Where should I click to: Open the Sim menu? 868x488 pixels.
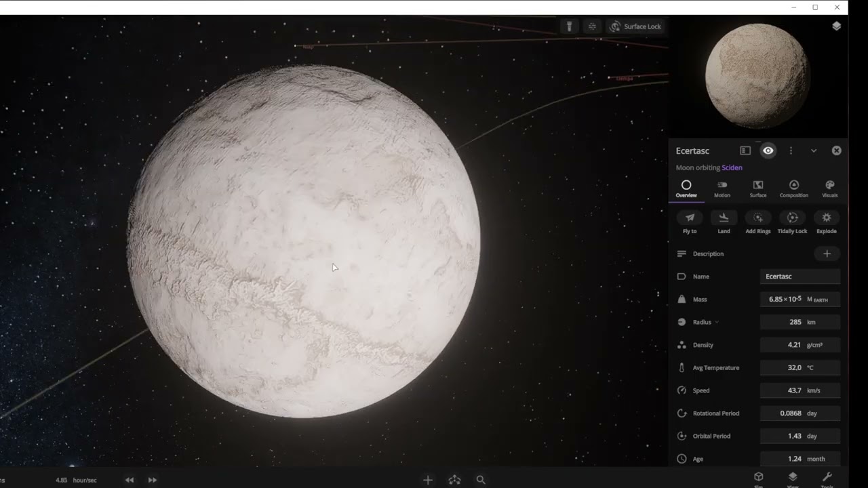[759, 479]
